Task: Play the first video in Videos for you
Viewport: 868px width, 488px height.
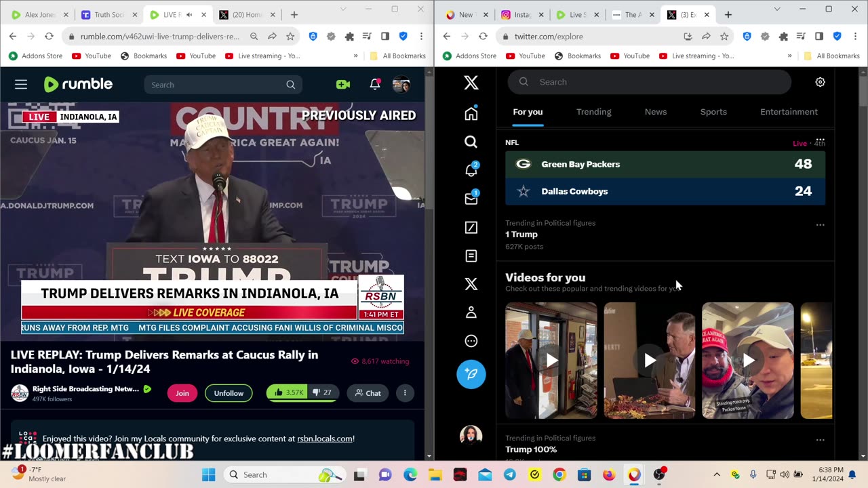Action: [551, 361]
